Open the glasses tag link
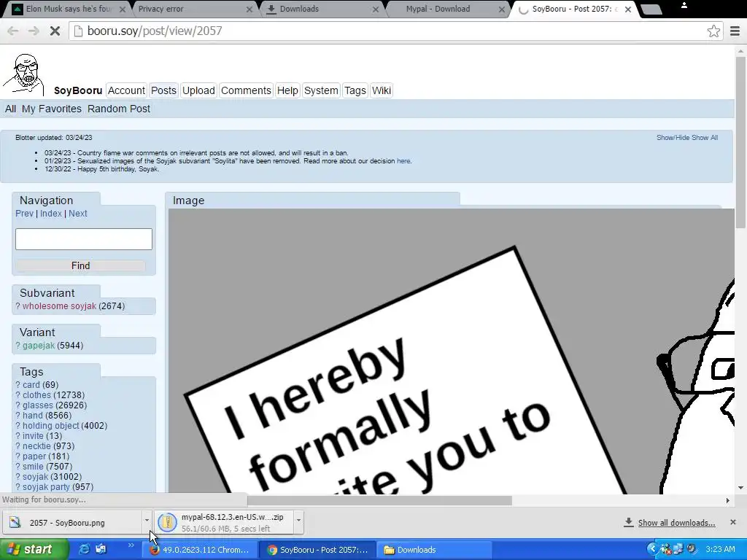This screenshot has height=560, width=747. pyautogui.click(x=38, y=405)
